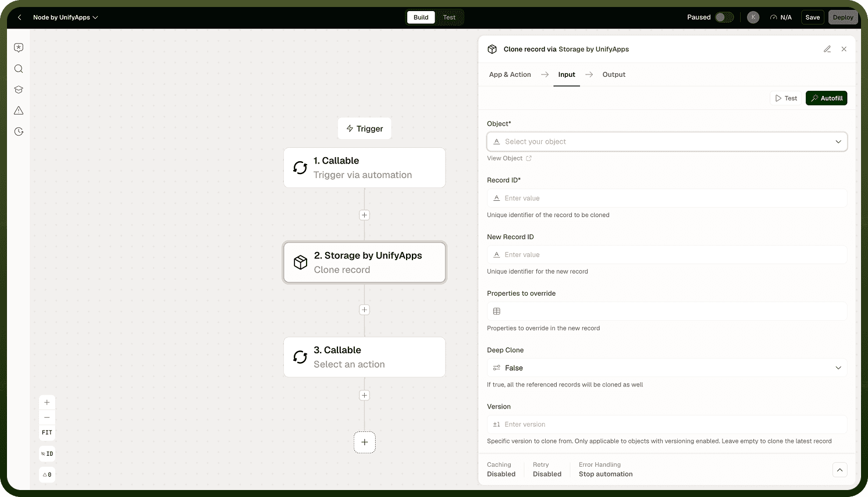This screenshot has width=868, height=497.
Task: Fit the workflow to the canvas view
Action: (47, 432)
